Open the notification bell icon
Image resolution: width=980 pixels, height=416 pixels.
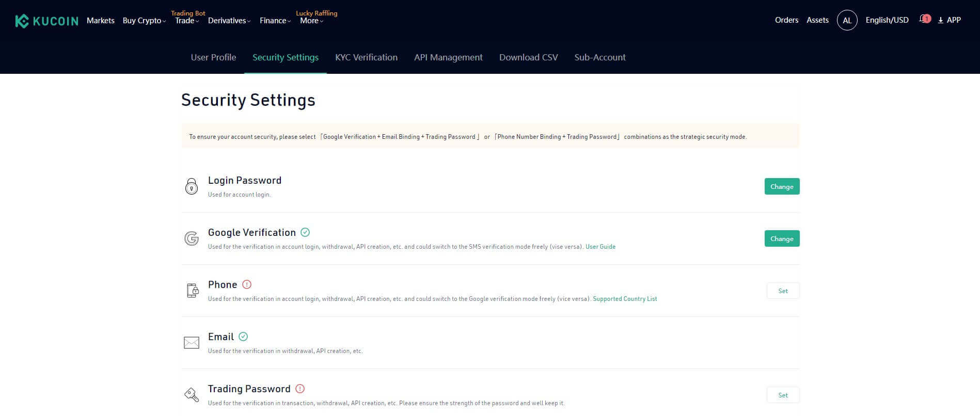tap(924, 19)
